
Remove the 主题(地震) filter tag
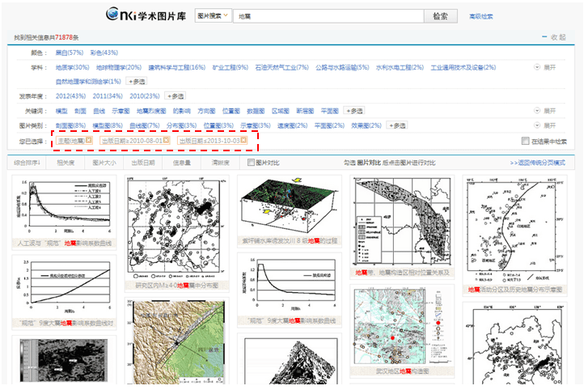pyautogui.click(x=88, y=140)
